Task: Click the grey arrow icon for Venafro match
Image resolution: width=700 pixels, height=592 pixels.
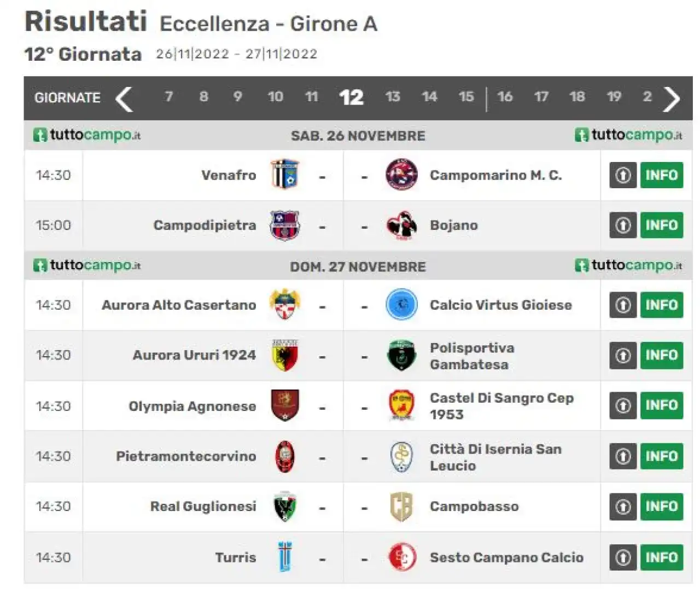Action: (x=623, y=175)
